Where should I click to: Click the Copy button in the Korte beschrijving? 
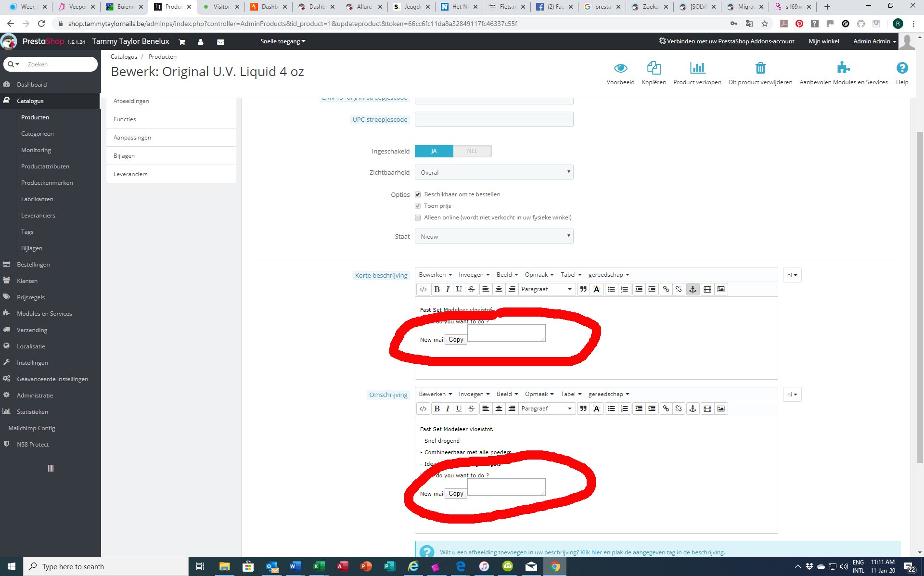click(455, 340)
